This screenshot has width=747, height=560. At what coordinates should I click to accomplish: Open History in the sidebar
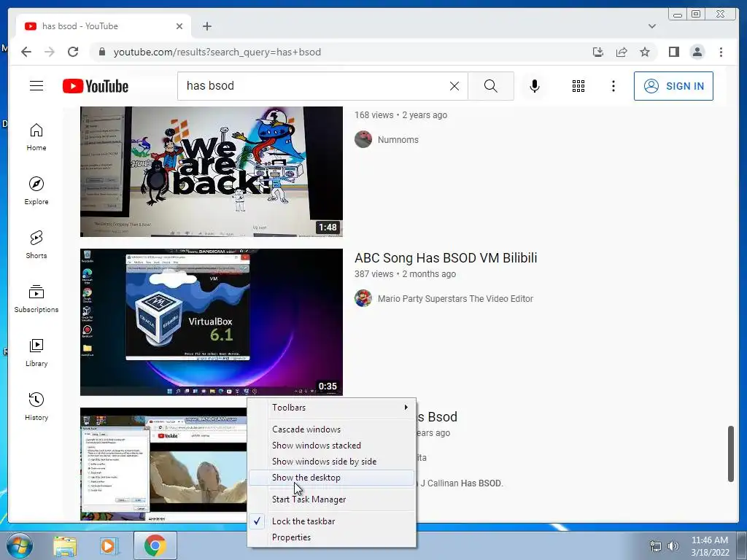[x=36, y=407]
